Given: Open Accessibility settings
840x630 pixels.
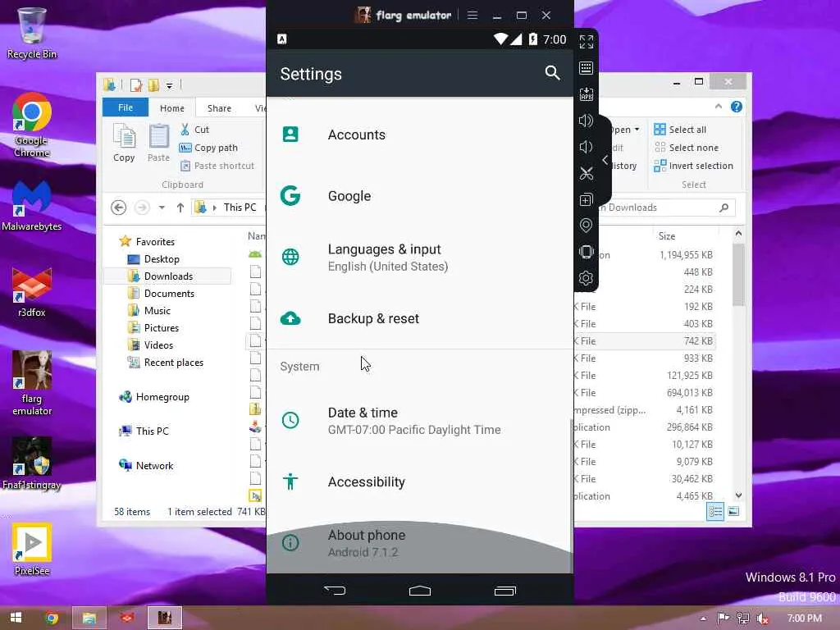Looking at the screenshot, I should [x=419, y=482].
